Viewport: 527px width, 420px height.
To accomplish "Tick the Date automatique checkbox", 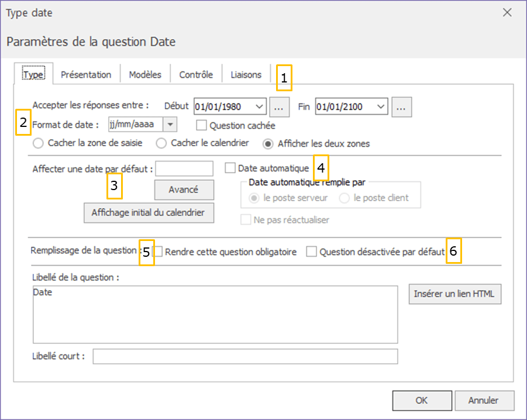I will point(230,168).
